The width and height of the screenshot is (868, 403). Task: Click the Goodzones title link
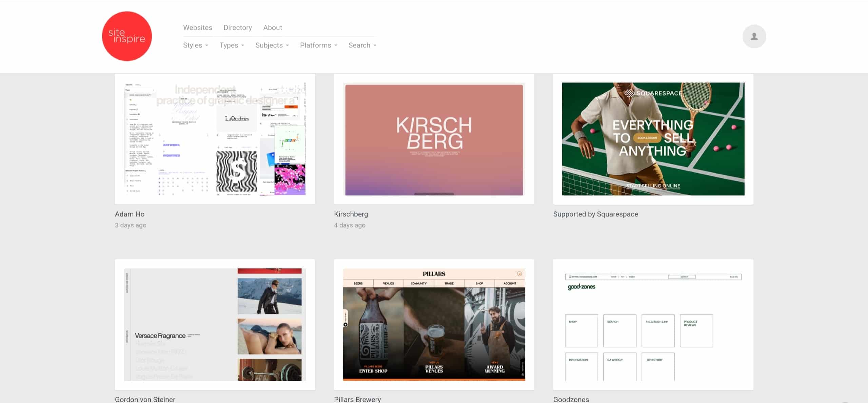571,399
